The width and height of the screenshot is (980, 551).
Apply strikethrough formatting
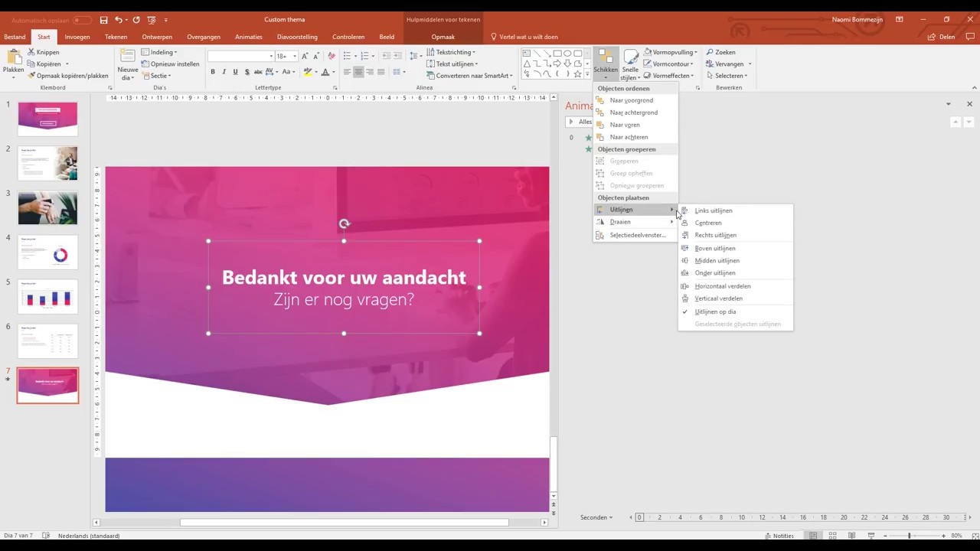point(258,72)
